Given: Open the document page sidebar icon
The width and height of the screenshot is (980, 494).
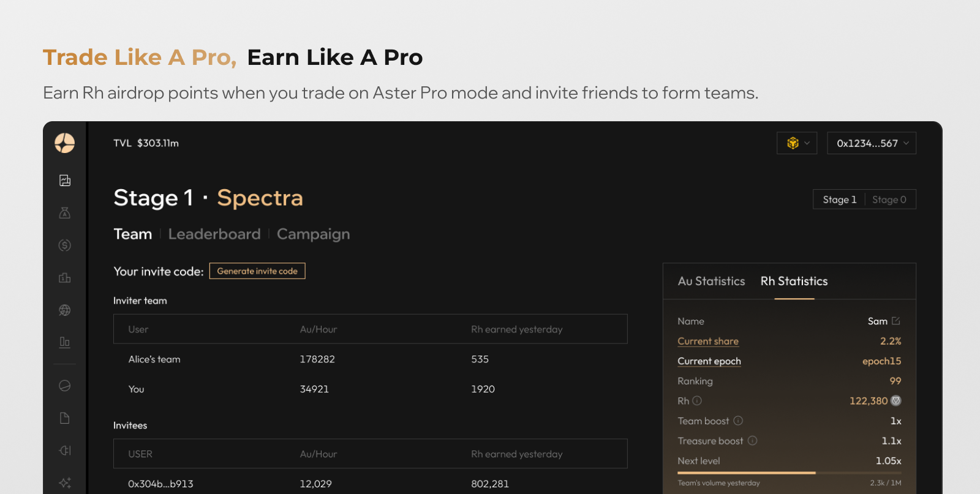Looking at the screenshot, I should (65, 418).
